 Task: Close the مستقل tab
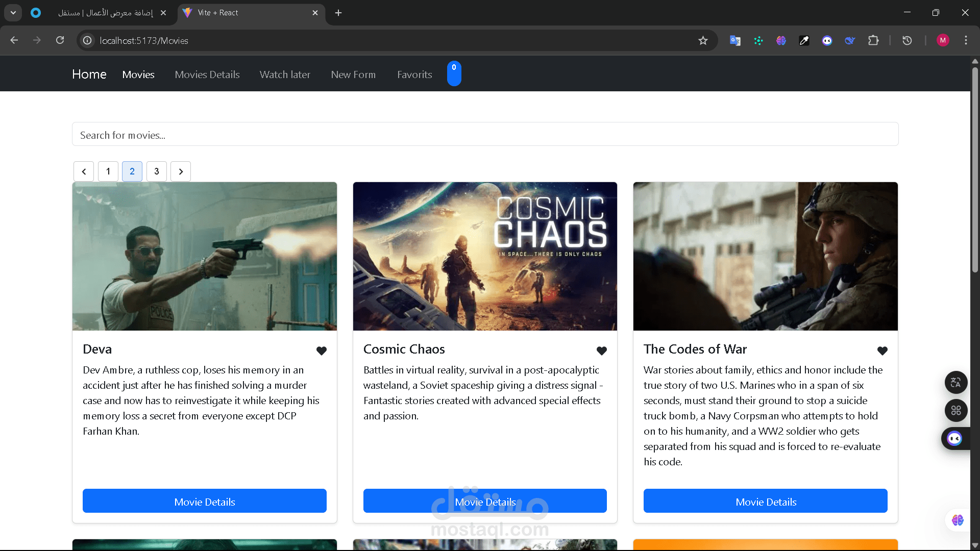point(163,13)
